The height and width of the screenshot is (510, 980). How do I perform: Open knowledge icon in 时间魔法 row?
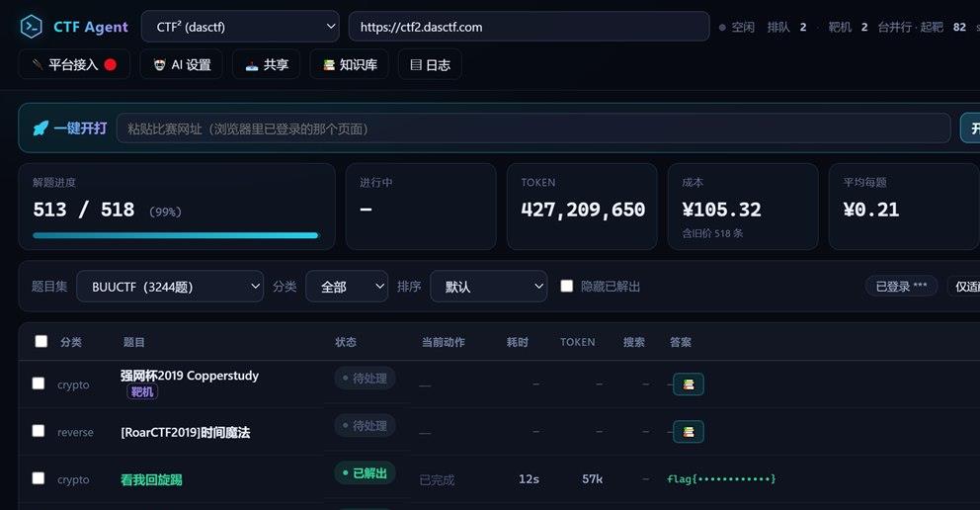coord(689,432)
